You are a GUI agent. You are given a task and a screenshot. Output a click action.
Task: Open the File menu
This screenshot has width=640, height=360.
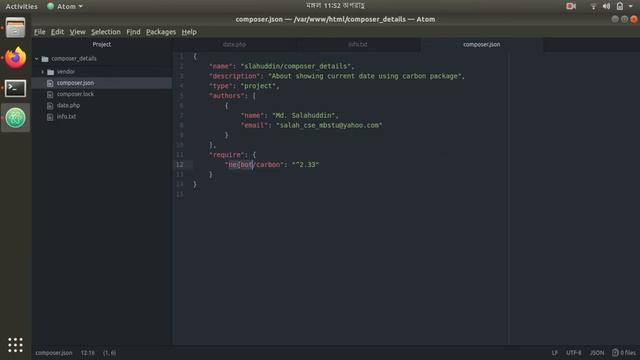[x=40, y=32]
